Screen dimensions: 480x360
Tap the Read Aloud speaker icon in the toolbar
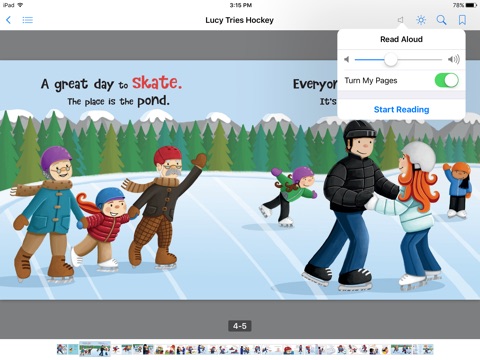click(x=401, y=20)
